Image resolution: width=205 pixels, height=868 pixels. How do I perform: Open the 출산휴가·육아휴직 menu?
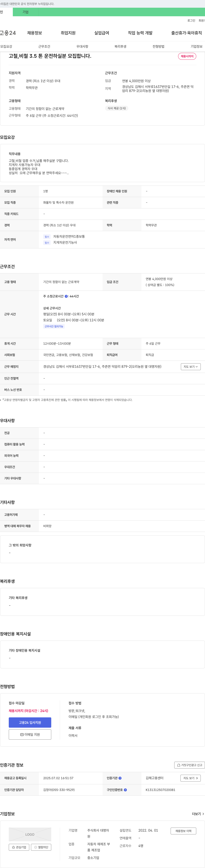click(x=186, y=33)
